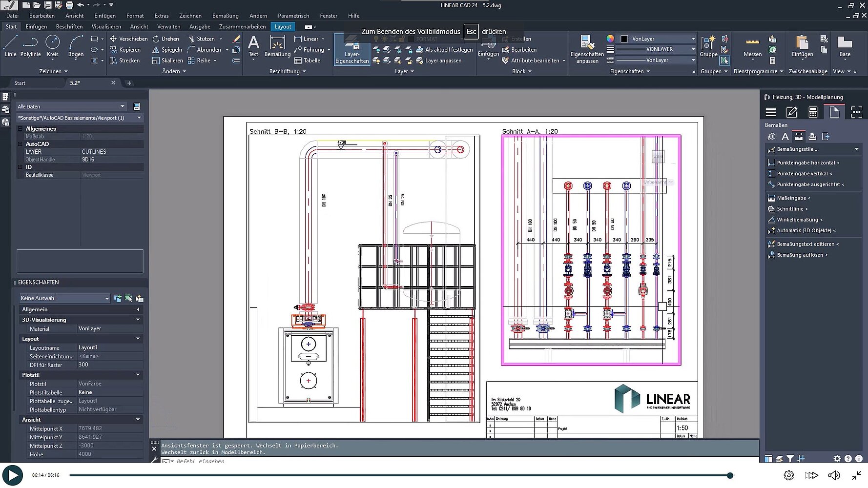This screenshot has width=868, height=488.
Task: Open Layer-Eigenschaften panel
Action: tap(351, 50)
